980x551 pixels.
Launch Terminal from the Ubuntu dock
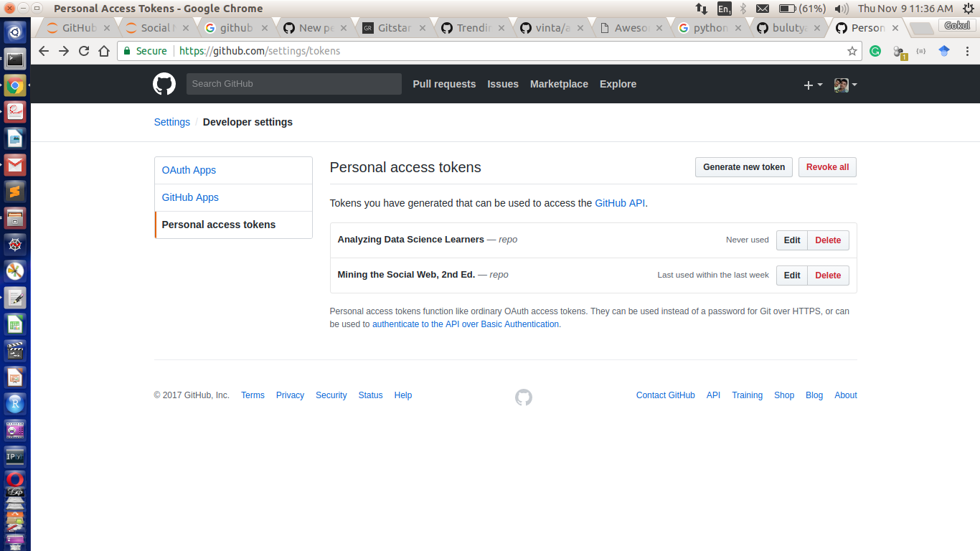point(15,59)
